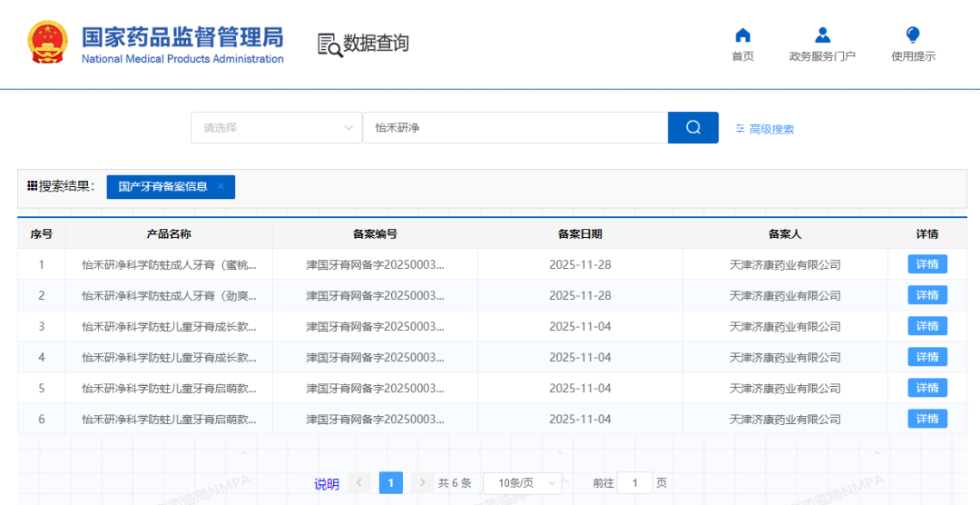Click the date 2025-11-28 in row 2
This screenshot has height=505, width=980.
tap(580, 295)
